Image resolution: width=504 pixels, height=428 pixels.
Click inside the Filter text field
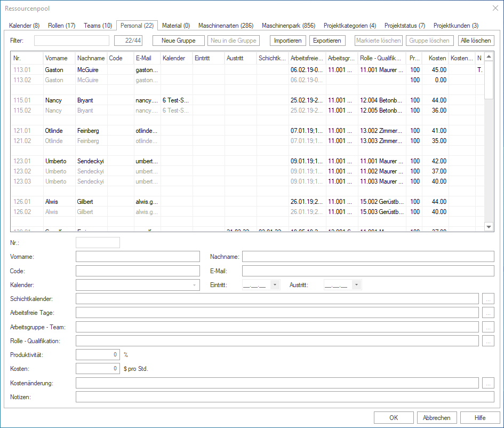coord(71,40)
